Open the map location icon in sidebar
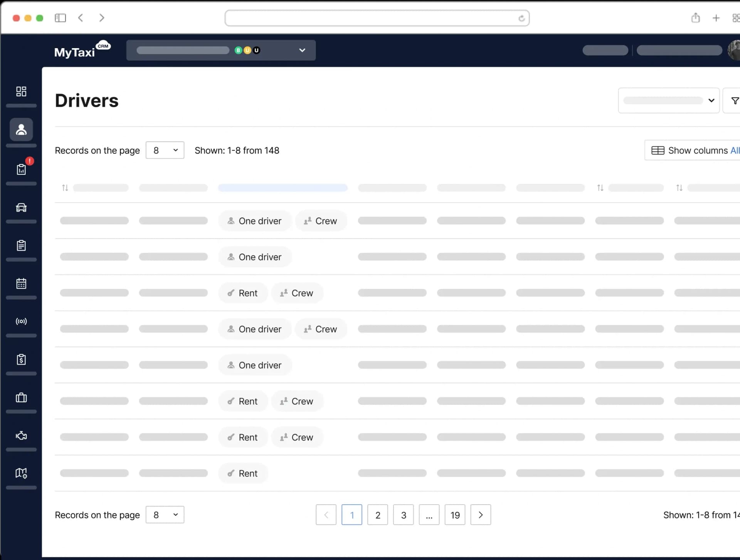The height and width of the screenshot is (560, 740). [x=21, y=473]
